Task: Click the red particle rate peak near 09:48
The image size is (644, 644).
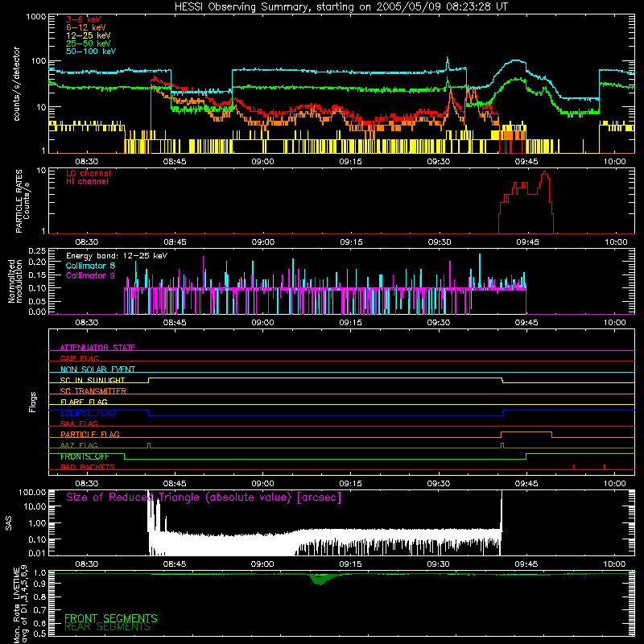Action: tap(545, 174)
